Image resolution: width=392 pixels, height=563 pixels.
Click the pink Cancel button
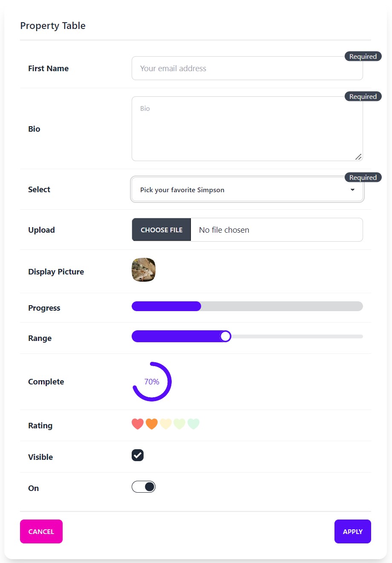click(41, 531)
